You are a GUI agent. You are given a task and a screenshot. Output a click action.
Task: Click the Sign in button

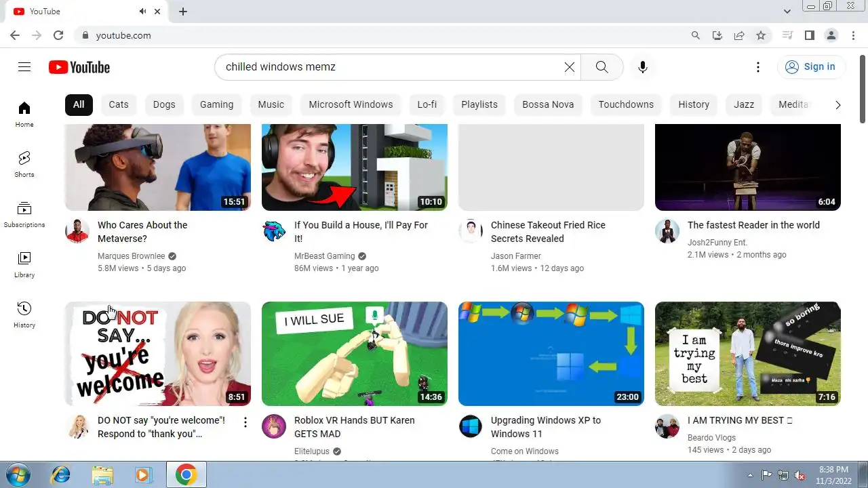pos(811,66)
